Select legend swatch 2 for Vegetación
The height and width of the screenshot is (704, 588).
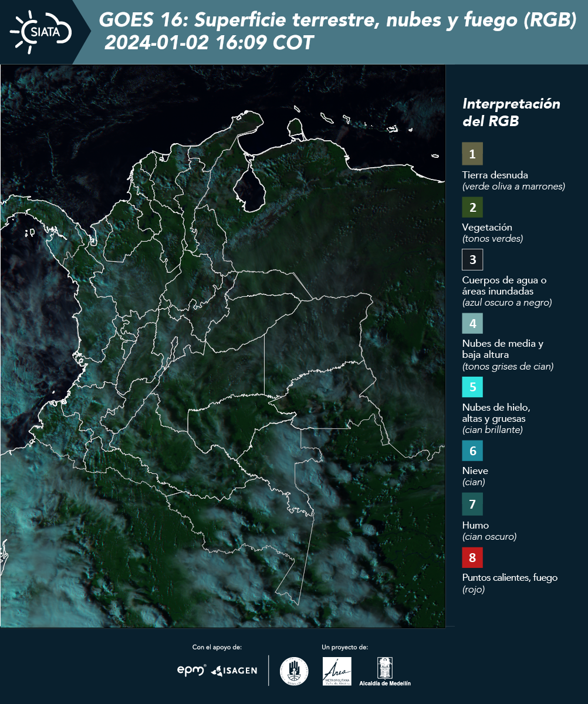(472, 207)
